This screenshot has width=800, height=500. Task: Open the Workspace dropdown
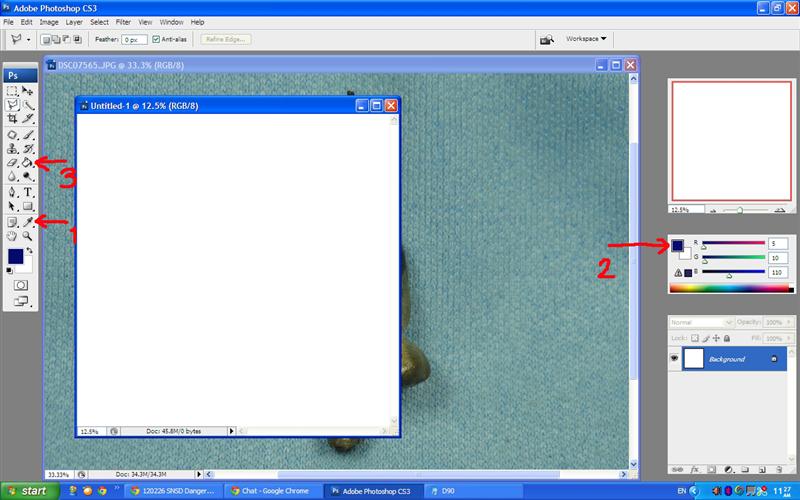click(x=586, y=39)
